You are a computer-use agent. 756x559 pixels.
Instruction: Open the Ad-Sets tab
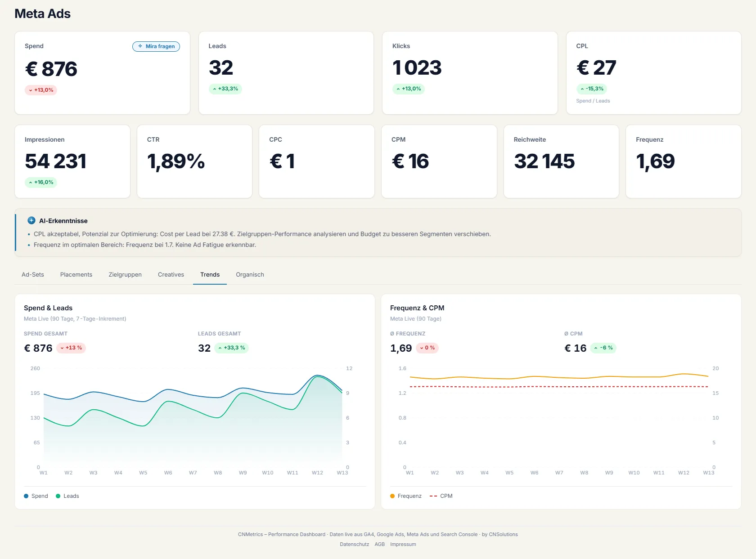pyautogui.click(x=33, y=274)
